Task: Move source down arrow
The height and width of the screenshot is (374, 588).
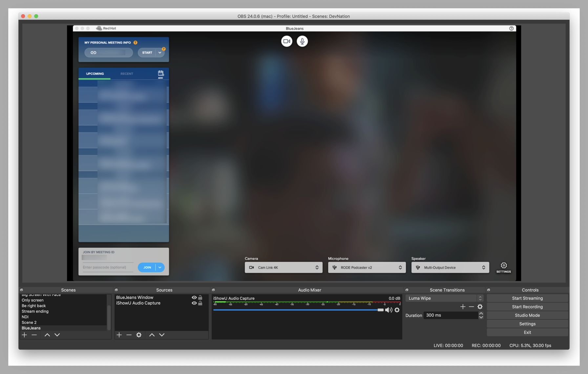Action: click(162, 335)
